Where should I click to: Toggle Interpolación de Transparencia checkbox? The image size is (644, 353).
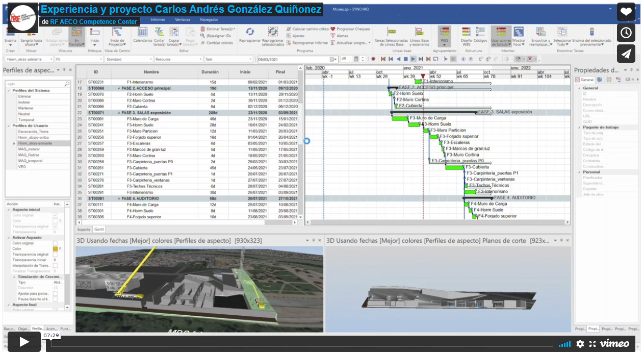pyautogui.click(x=55, y=265)
